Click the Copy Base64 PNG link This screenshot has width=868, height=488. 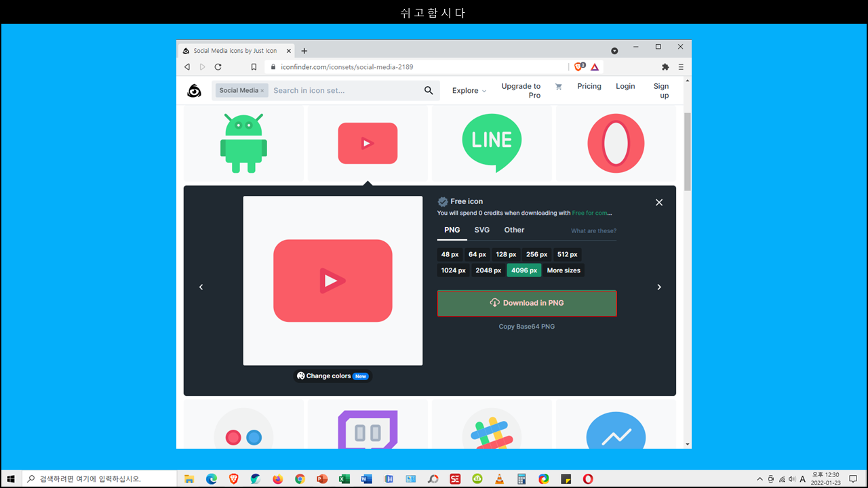point(527,327)
